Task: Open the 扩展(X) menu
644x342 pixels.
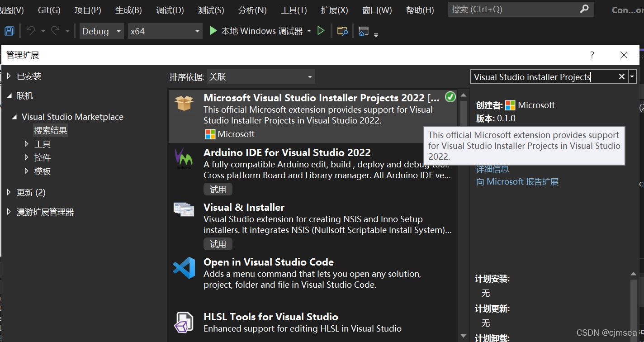Action: click(335, 10)
